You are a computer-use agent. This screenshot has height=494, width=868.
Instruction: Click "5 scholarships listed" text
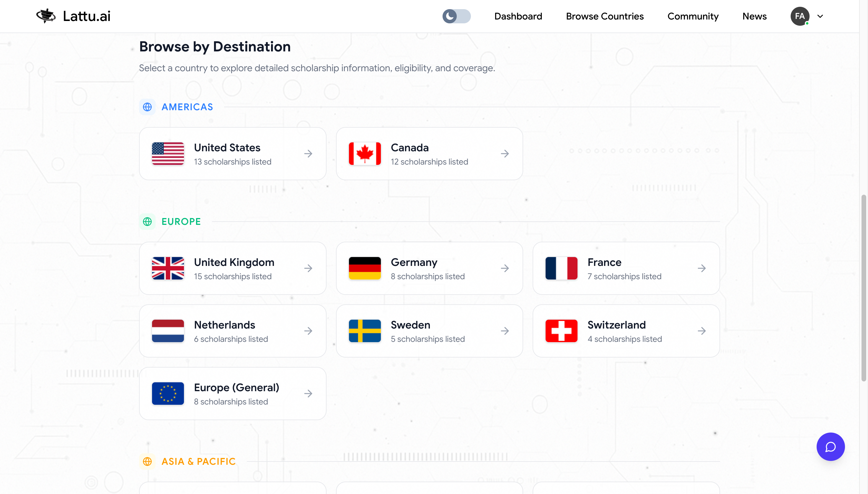point(428,339)
